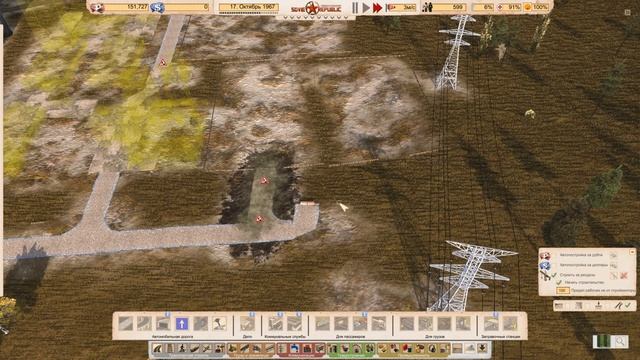Open the highlighted blue category in red toolbar group
Image resolution: width=640 pixels, height=360 pixels.
tap(294, 348)
